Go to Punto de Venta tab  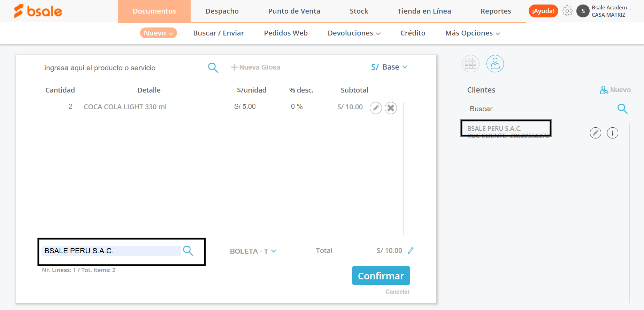(x=294, y=11)
